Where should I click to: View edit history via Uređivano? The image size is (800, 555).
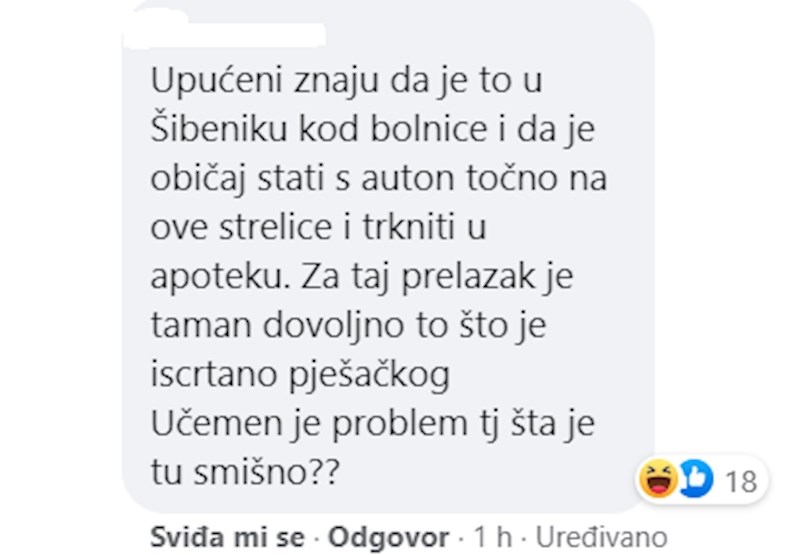click(602, 537)
